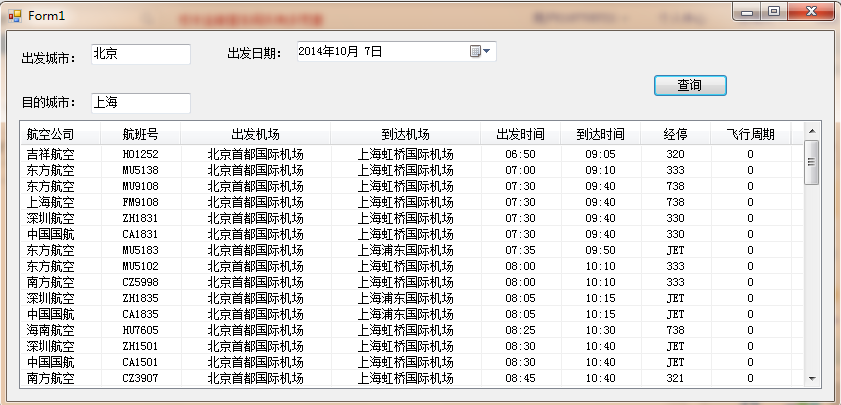This screenshot has width=841, height=405.
Task: Select flight CA1501
Action: click(x=141, y=362)
